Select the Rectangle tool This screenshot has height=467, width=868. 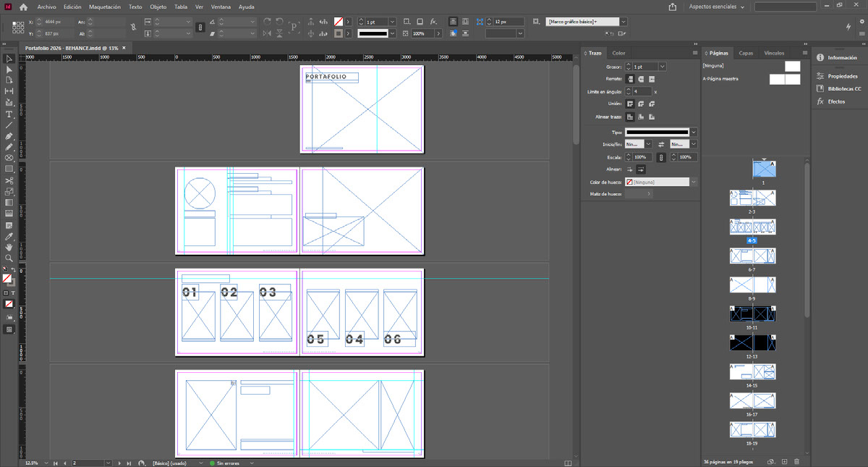pos(9,169)
